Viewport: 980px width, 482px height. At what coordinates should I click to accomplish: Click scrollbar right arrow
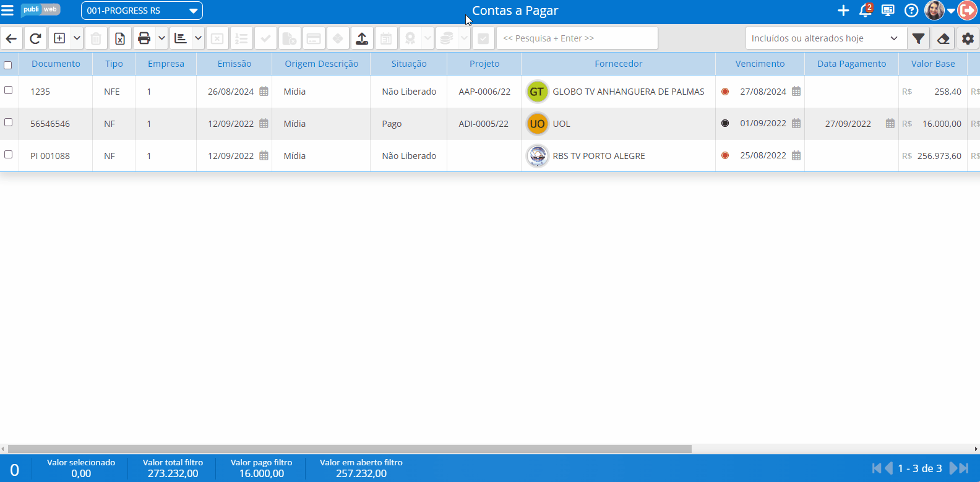click(976, 449)
